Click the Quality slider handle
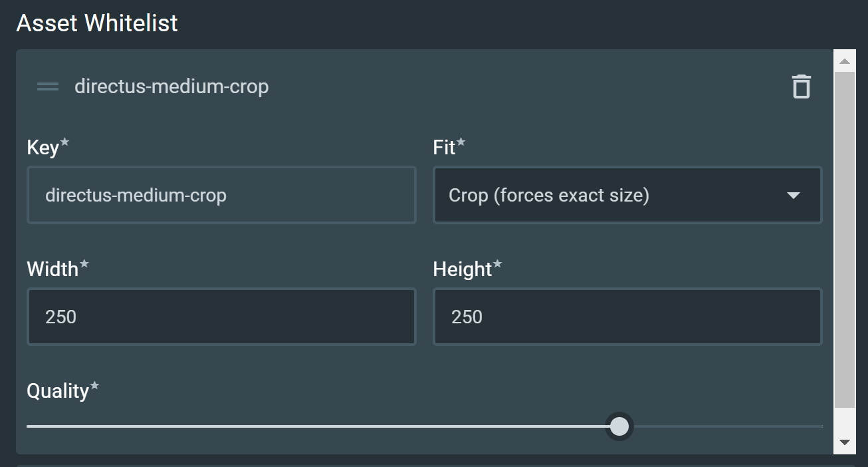Viewport: 868px width, 467px height. [619, 426]
